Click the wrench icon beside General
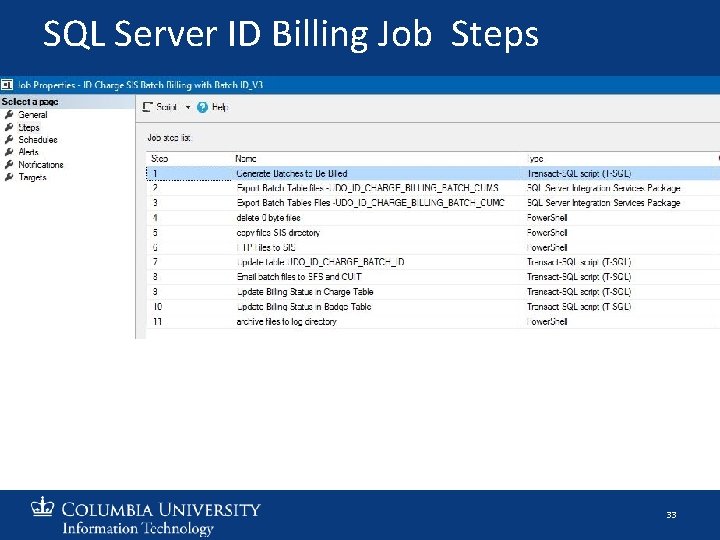 pyautogui.click(x=9, y=114)
